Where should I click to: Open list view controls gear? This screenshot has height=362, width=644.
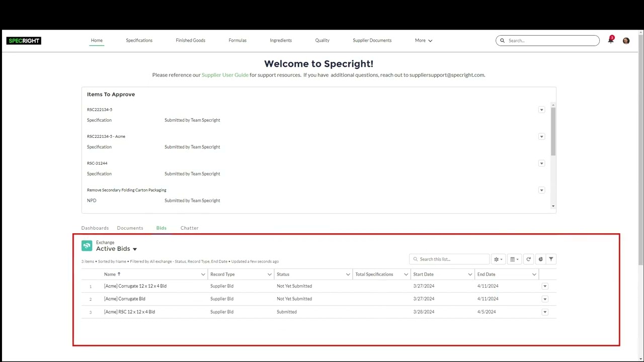[498, 259]
